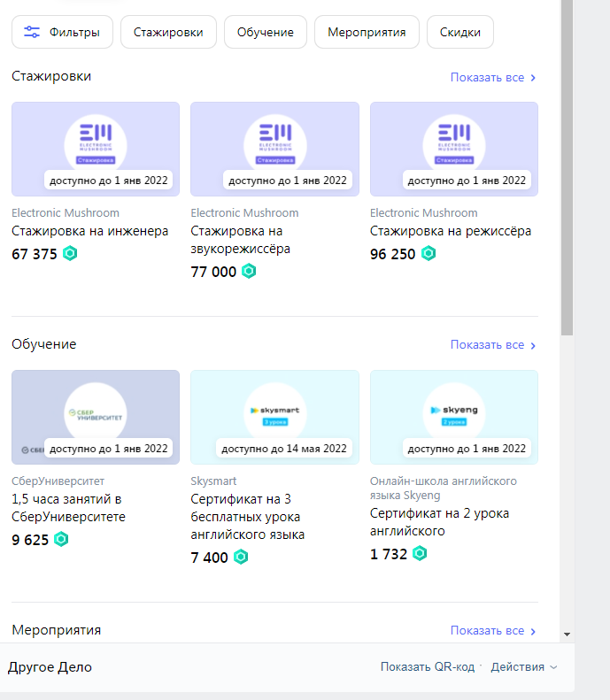Screen dimensions: 610x700
Task: Open СберУниверситет card image
Action: click(96, 417)
